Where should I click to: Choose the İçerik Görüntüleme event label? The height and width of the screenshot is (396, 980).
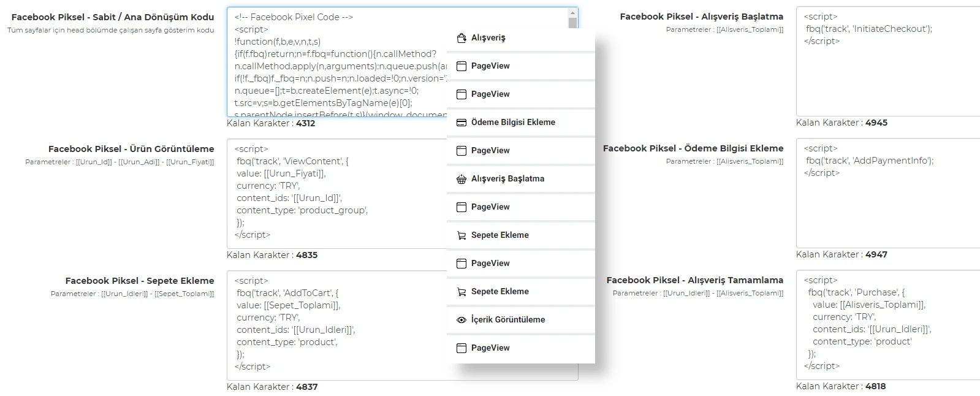pos(507,320)
